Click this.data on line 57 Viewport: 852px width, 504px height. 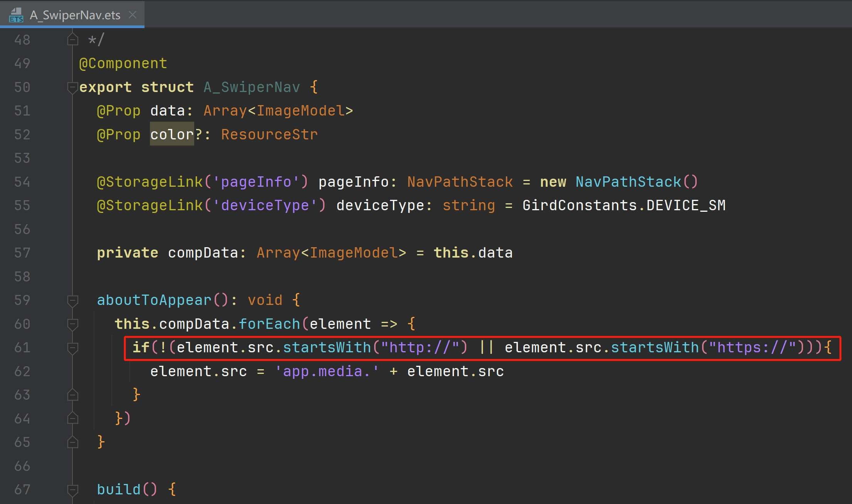[473, 253]
